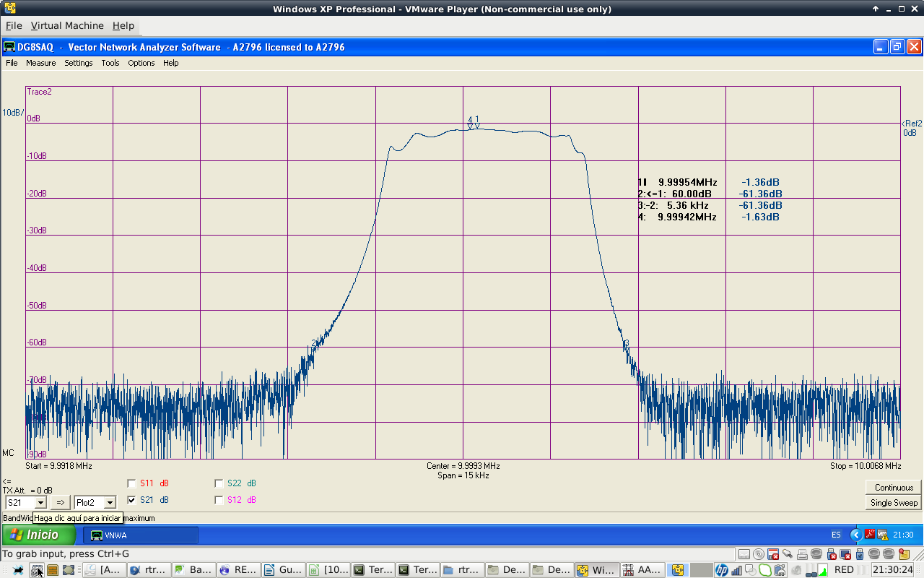Uncheck the S21 dB trace checkbox
The height and width of the screenshot is (578, 924).
(x=131, y=500)
